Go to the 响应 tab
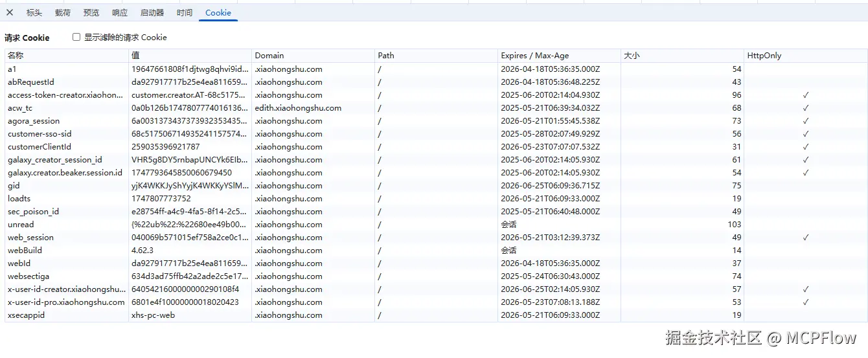Image resolution: width=868 pixels, height=358 pixels. coord(120,13)
